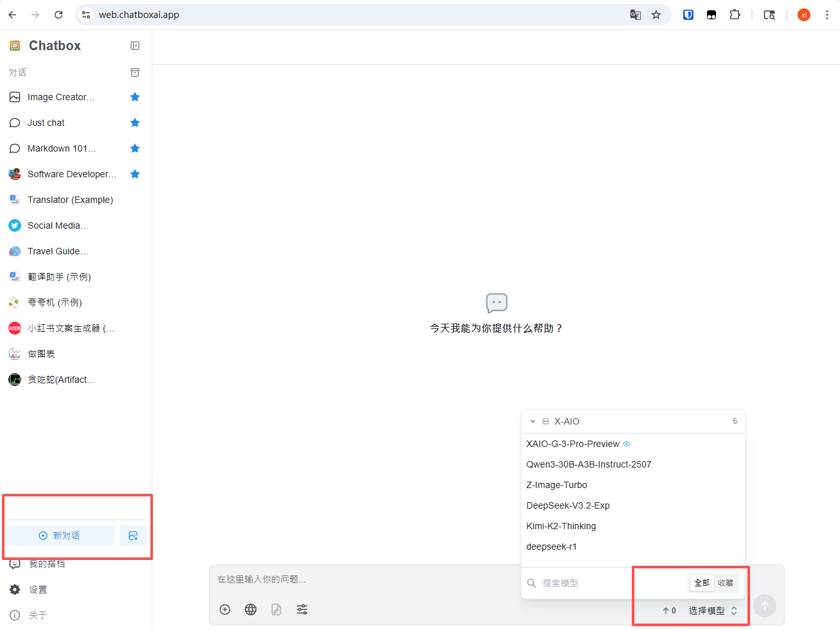The image size is (840, 630).
Task: Open the Social Media conversation
Action: [58, 225]
